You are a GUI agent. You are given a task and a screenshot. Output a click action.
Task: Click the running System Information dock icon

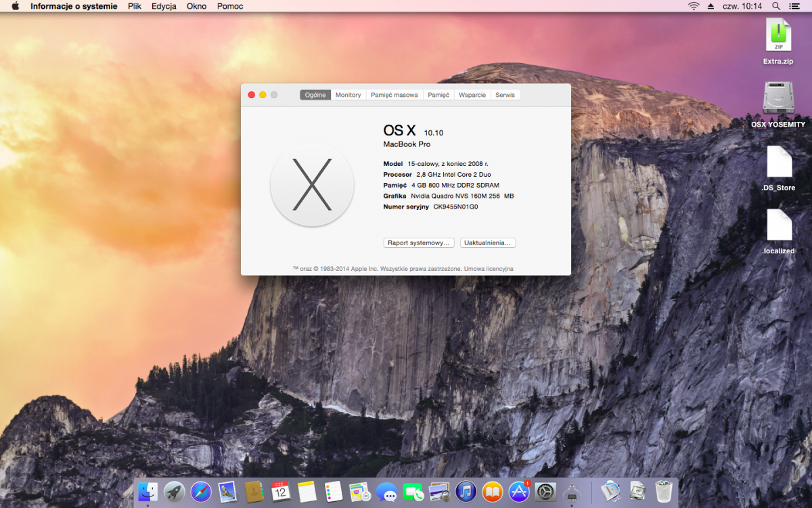(572, 492)
